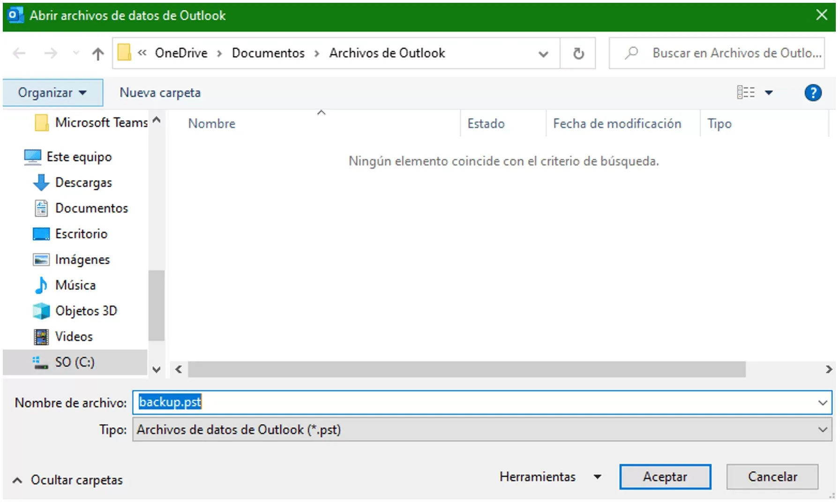This screenshot has width=840, height=504.
Task: Click the Descargas blue arrow icon
Action: (41, 182)
